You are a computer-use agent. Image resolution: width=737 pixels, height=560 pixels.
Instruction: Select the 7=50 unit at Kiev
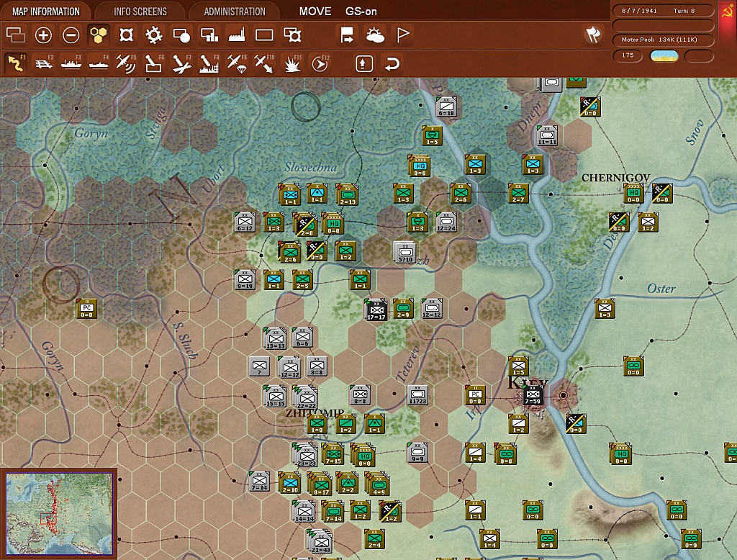click(533, 395)
